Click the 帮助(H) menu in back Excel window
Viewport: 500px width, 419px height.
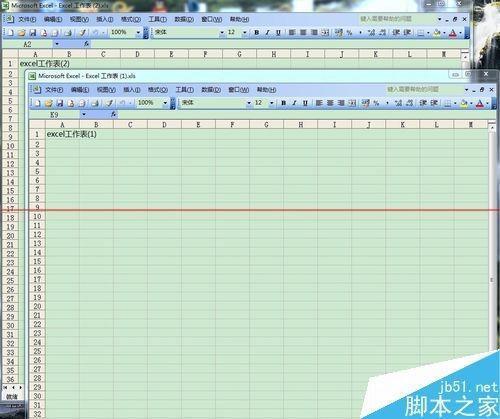pos(239,19)
